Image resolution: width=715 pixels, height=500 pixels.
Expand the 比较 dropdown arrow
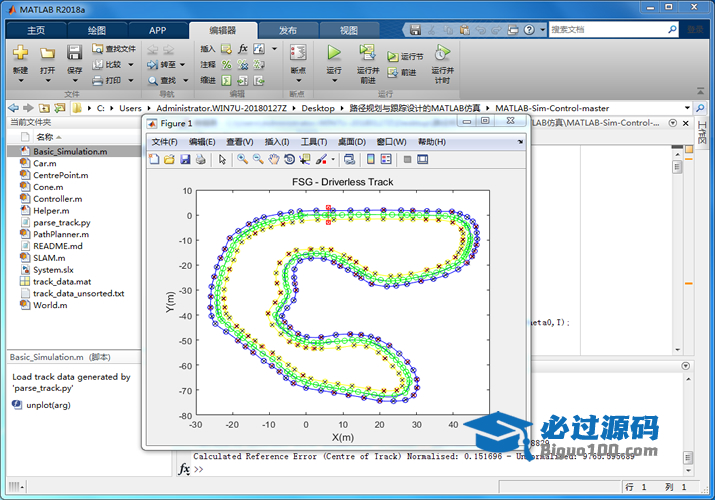[131, 65]
